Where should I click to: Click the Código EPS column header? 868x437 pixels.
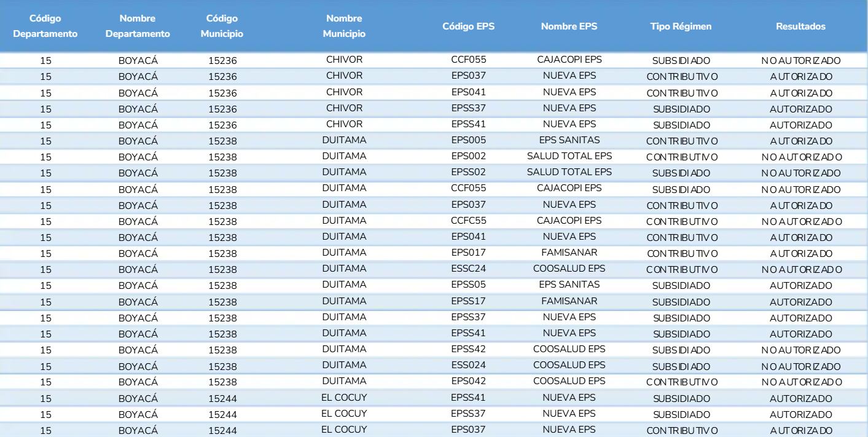click(468, 26)
